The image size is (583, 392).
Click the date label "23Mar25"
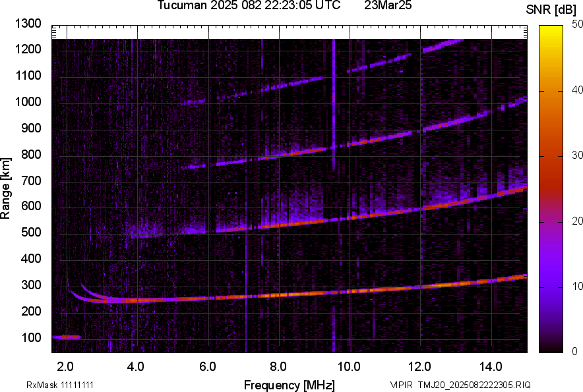[x=388, y=5]
